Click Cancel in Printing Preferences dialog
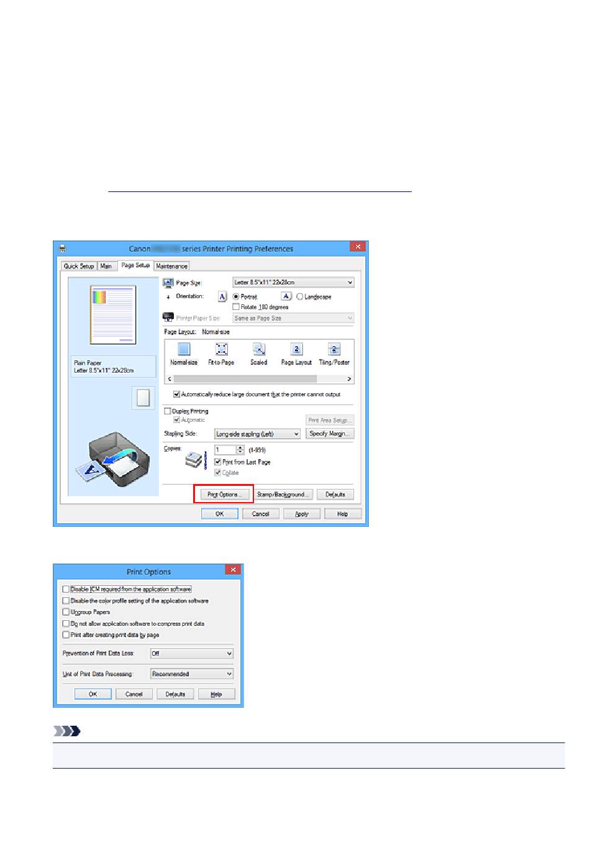This screenshot has width=590, height=868. (261, 514)
